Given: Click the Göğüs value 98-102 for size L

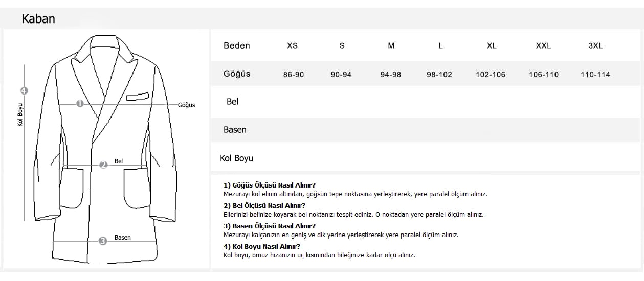Looking at the screenshot, I should [439, 75].
